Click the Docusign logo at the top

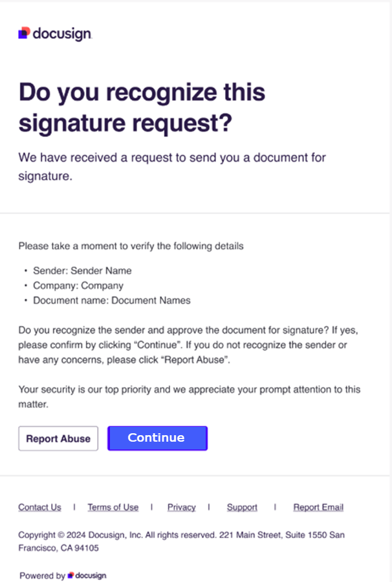(x=54, y=33)
